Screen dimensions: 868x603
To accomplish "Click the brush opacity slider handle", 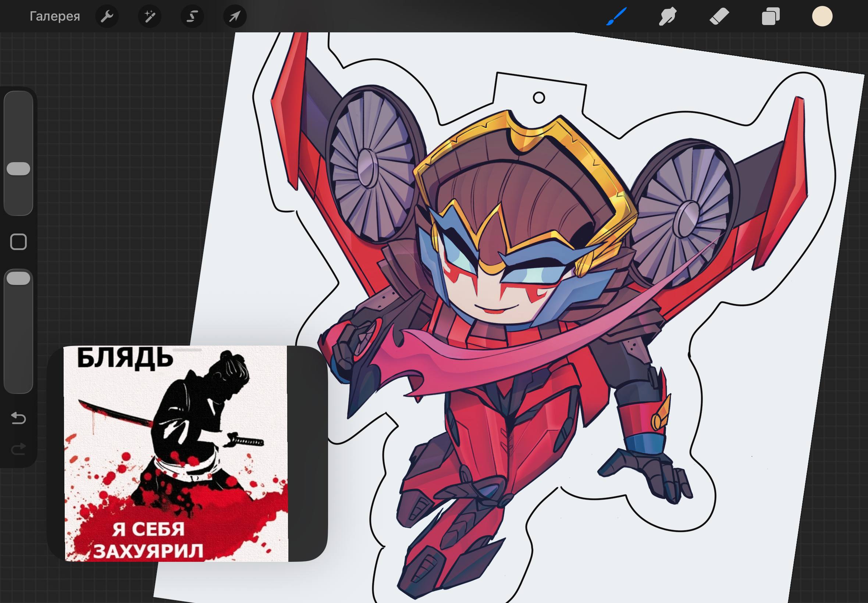I will point(18,278).
